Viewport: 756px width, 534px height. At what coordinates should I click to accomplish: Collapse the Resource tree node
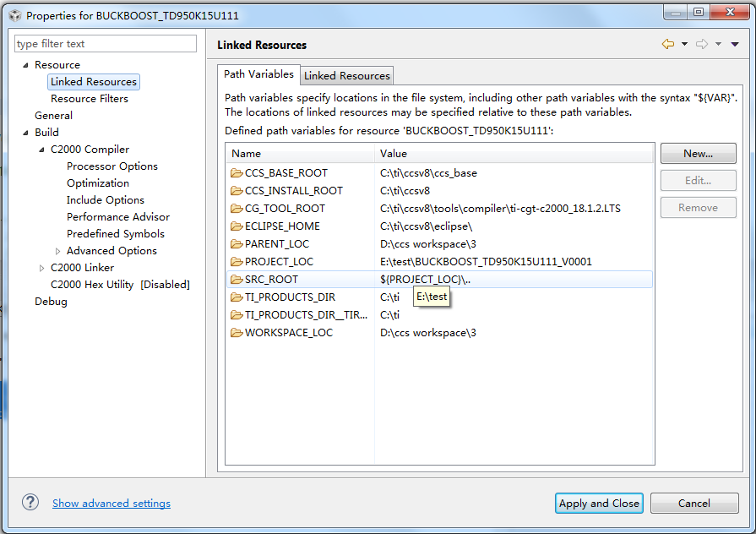[x=25, y=65]
